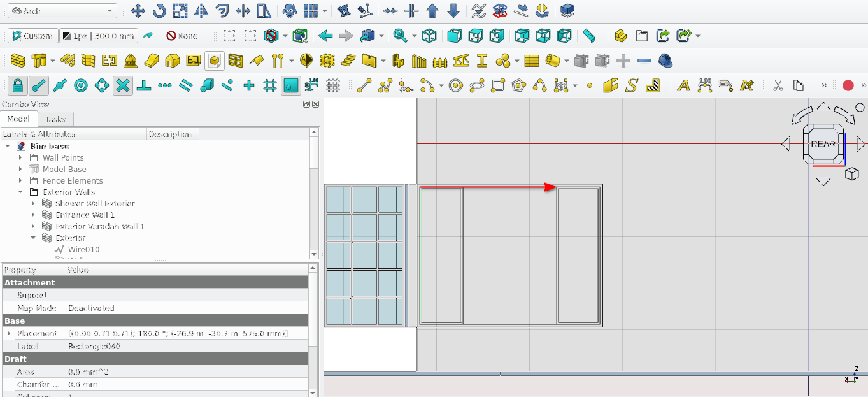Image resolution: width=868 pixels, height=397 pixels.
Task: Switch to the Tasks tab
Action: pos(55,119)
